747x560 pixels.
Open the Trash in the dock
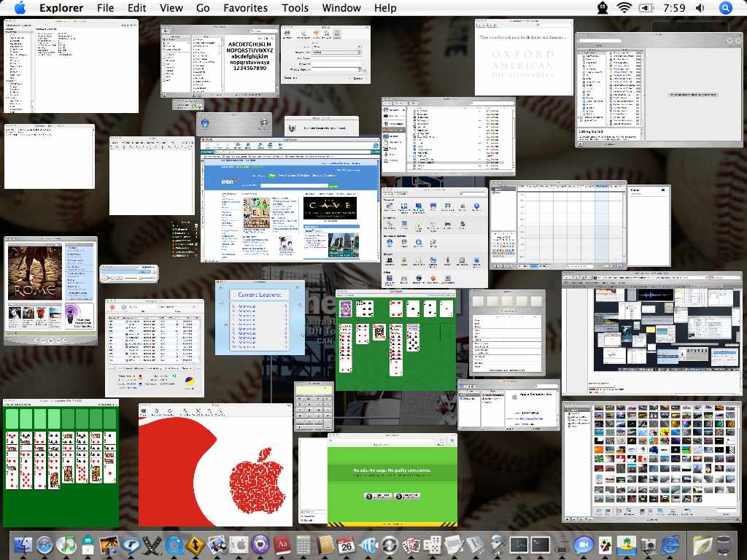click(724, 545)
